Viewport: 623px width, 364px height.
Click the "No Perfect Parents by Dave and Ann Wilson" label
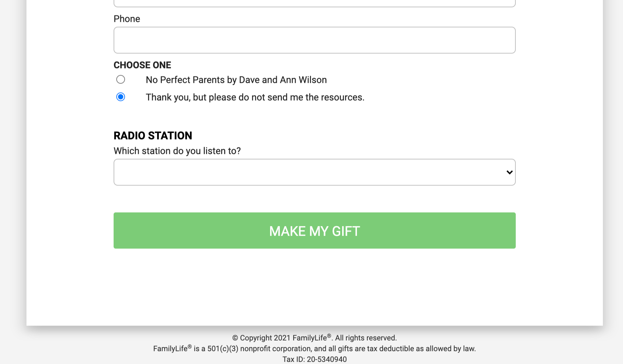click(236, 80)
